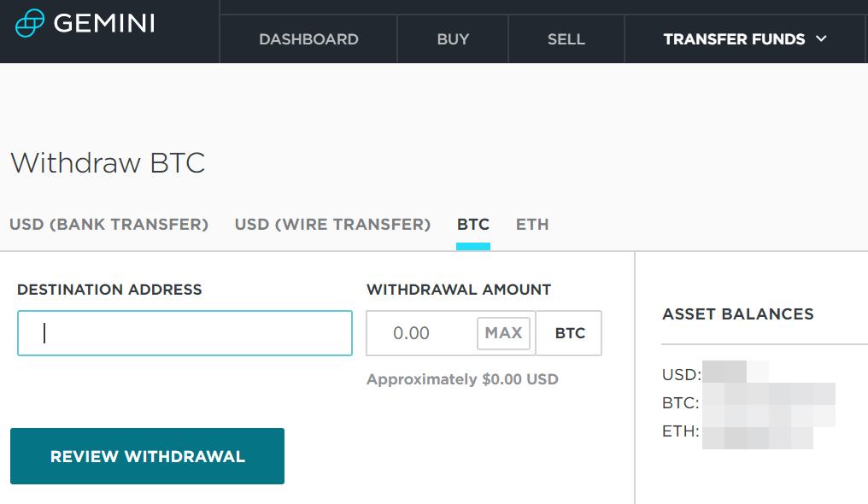Click the GEMINI wordmark in header
Viewport: 868px width, 504px height.
click(104, 24)
